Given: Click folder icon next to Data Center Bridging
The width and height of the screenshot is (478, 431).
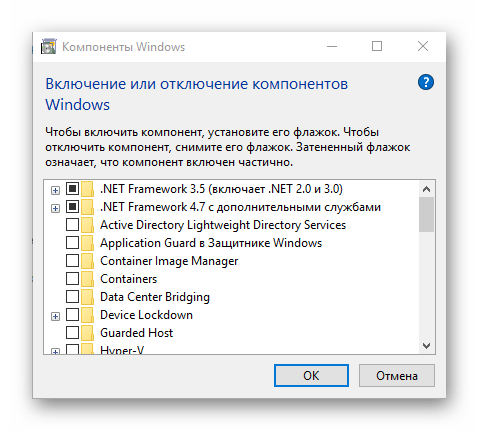Looking at the screenshot, I should [x=88, y=297].
